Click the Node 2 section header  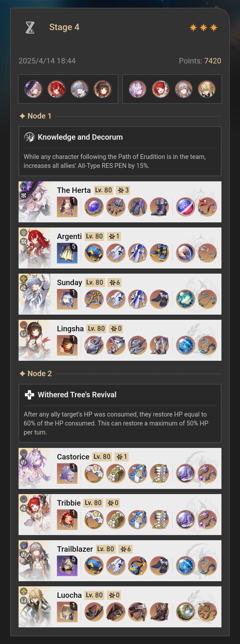pos(36,374)
